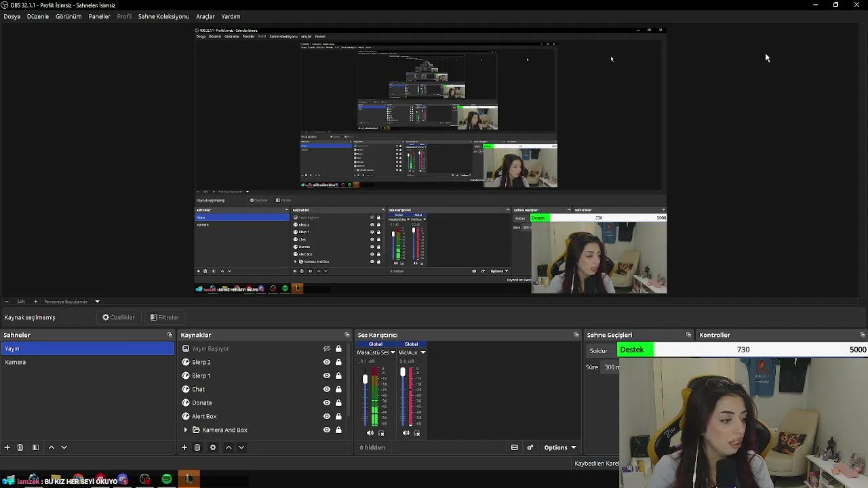This screenshot has width=868, height=488.
Task: Pop out the Kontroller dock
Action: tap(862, 335)
